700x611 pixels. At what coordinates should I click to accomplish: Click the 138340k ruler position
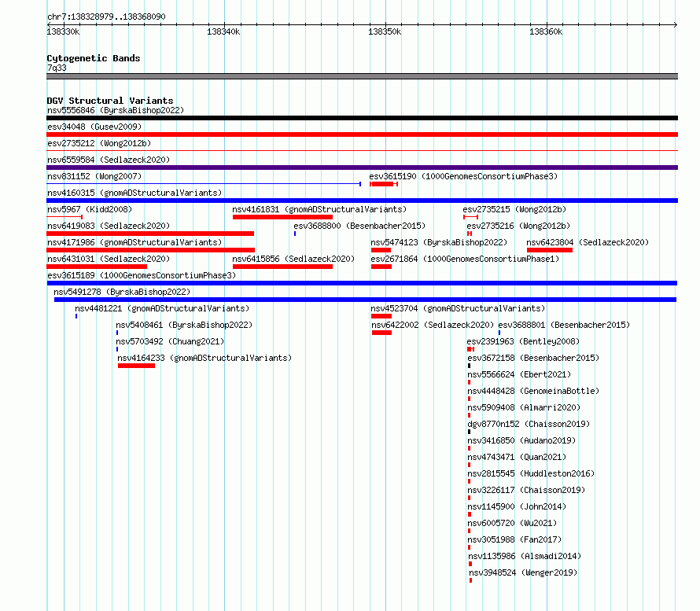tap(223, 31)
